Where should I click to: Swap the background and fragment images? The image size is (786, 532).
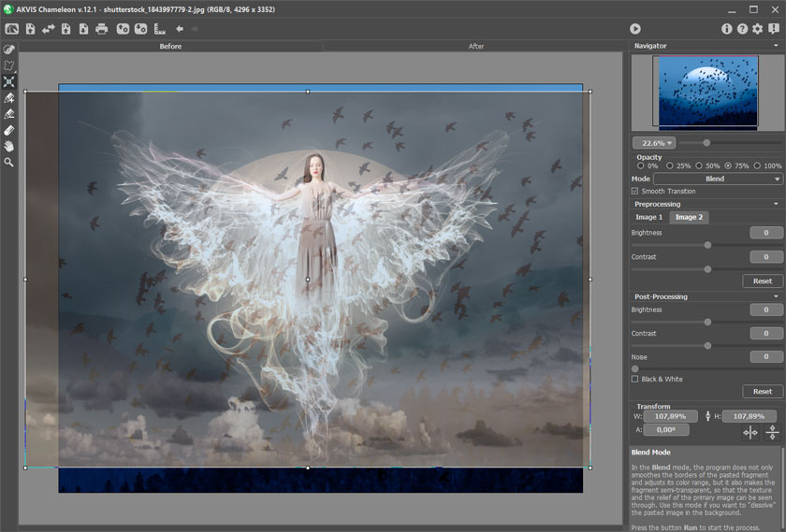[48, 29]
